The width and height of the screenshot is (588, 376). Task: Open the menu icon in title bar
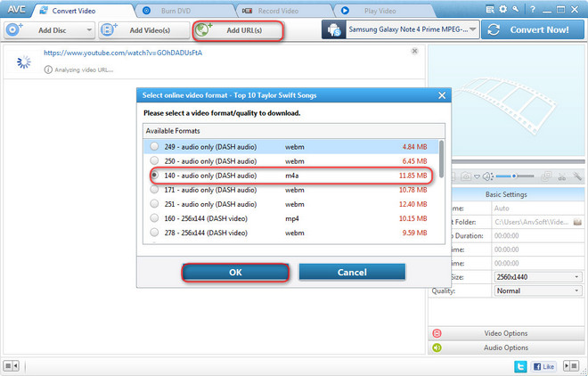pos(490,10)
